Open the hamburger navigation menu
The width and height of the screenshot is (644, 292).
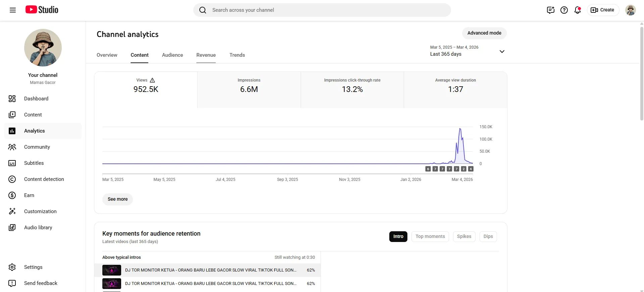point(13,10)
